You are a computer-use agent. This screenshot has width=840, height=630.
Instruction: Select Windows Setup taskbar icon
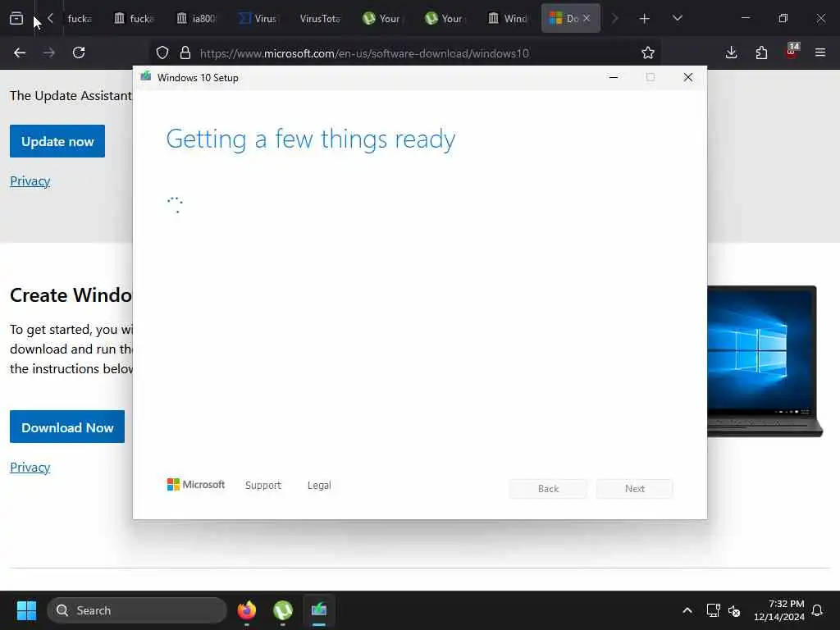[x=319, y=610]
